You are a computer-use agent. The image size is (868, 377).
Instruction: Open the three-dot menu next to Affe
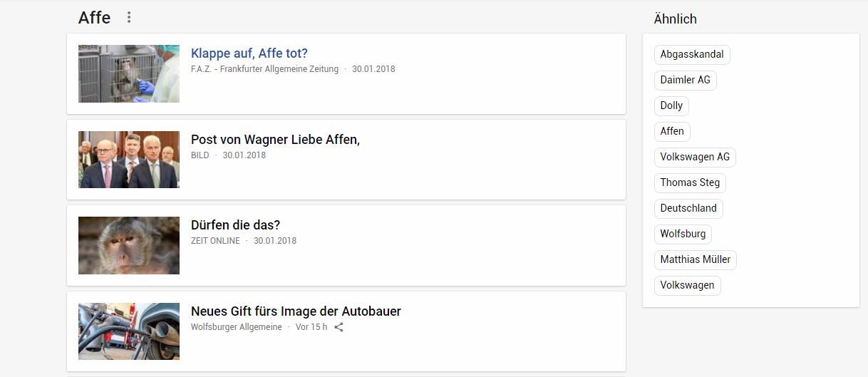click(x=129, y=17)
